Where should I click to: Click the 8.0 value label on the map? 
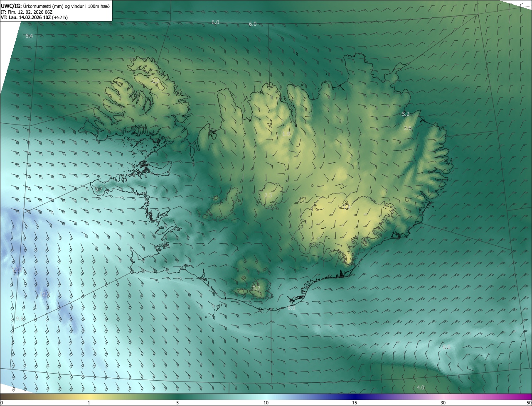click(291, 308)
